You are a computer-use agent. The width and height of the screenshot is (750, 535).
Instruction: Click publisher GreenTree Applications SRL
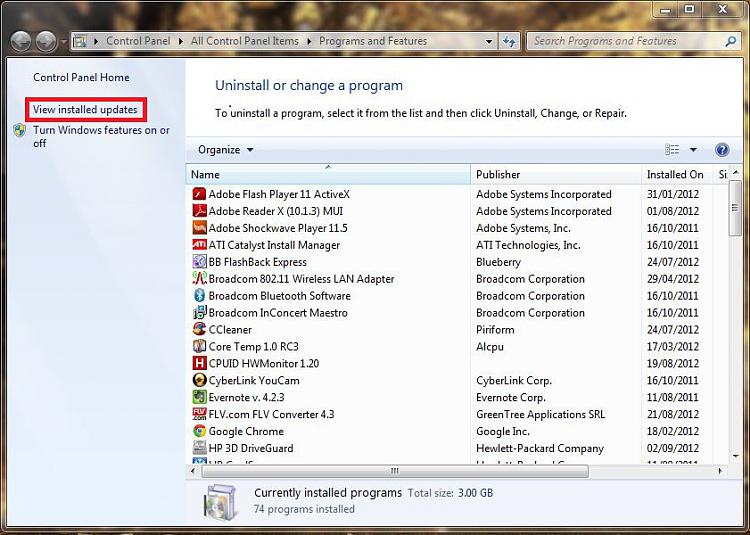[x=540, y=415]
